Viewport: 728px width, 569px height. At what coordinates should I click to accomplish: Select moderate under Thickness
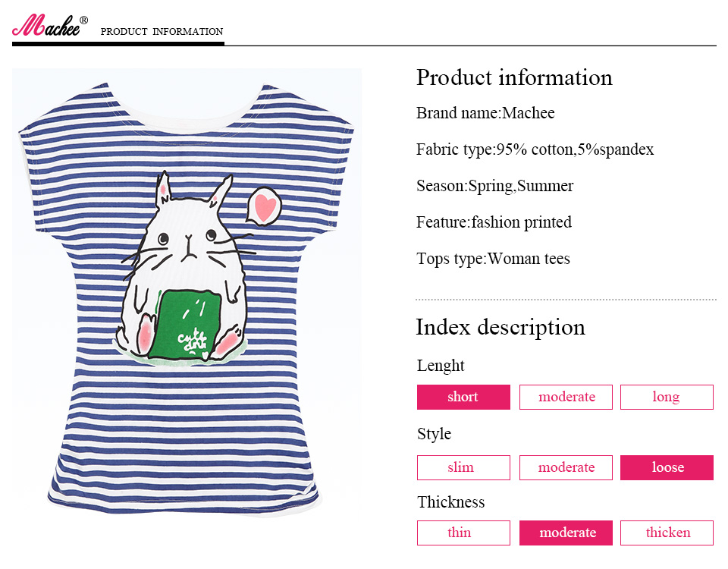tap(566, 533)
